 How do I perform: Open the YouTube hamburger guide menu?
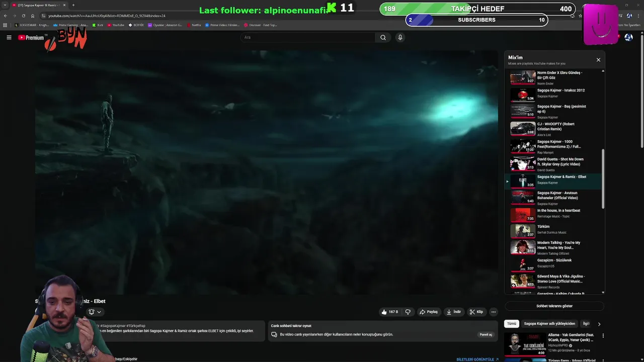point(9,37)
